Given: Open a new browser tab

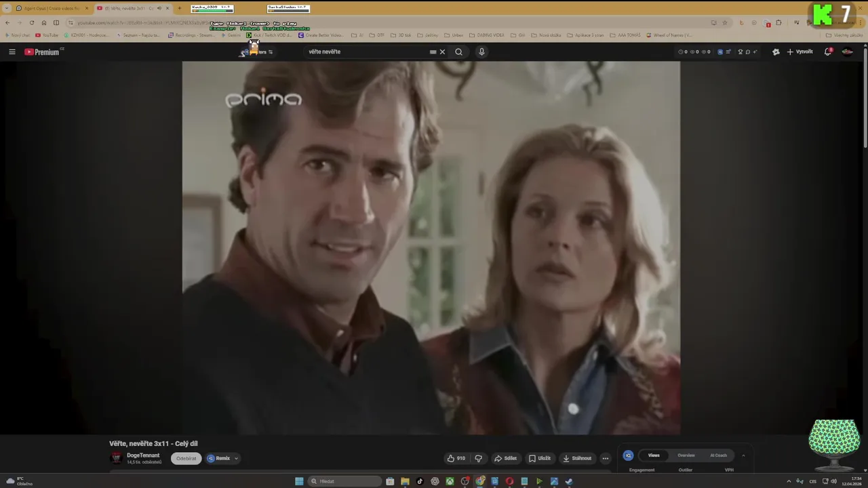Looking at the screenshot, I should point(179,8).
